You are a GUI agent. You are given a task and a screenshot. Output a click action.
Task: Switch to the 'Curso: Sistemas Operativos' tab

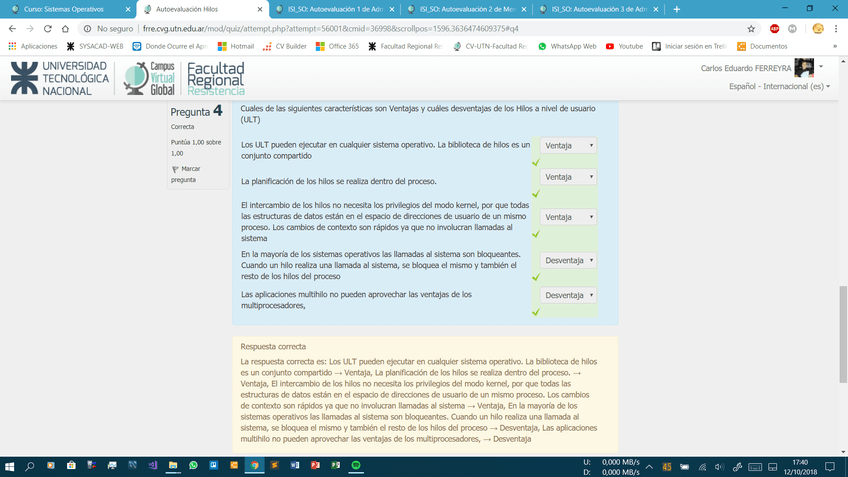[66, 9]
